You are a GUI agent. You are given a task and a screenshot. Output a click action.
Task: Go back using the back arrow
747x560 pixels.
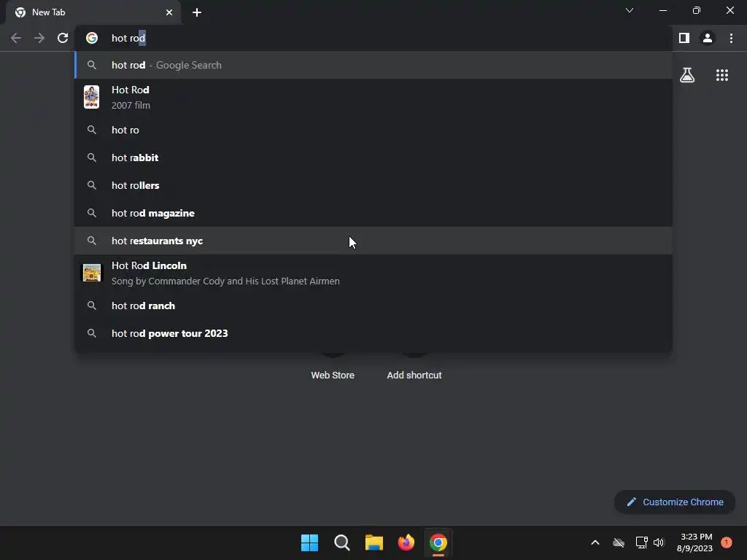point(16,38)
